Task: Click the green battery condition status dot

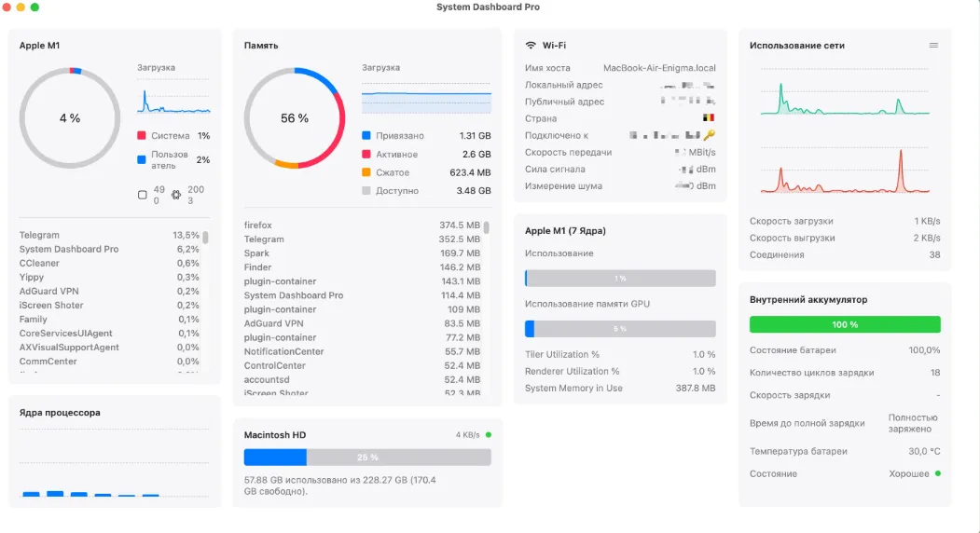Action: pos(937,473)
